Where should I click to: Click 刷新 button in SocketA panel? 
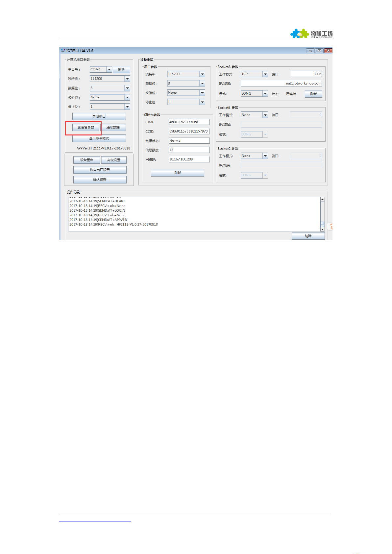[x=313, y=94]
